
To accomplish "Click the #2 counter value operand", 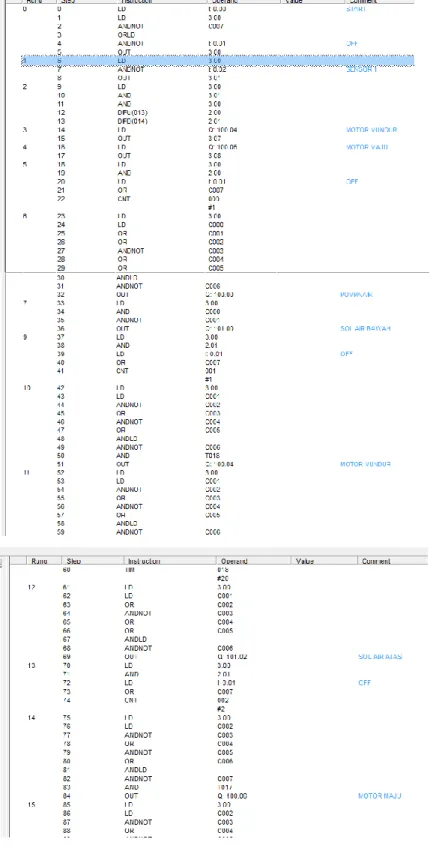I will 220,709.
